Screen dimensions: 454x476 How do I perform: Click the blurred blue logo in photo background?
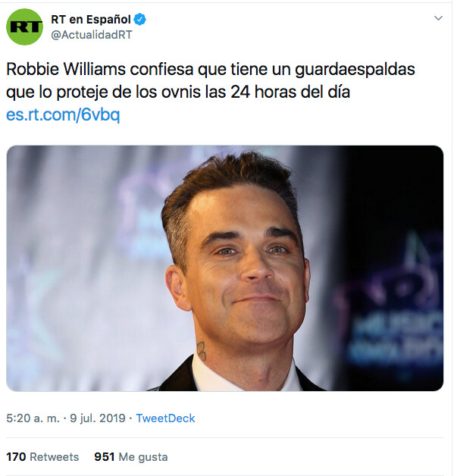[x=393, y=299]
